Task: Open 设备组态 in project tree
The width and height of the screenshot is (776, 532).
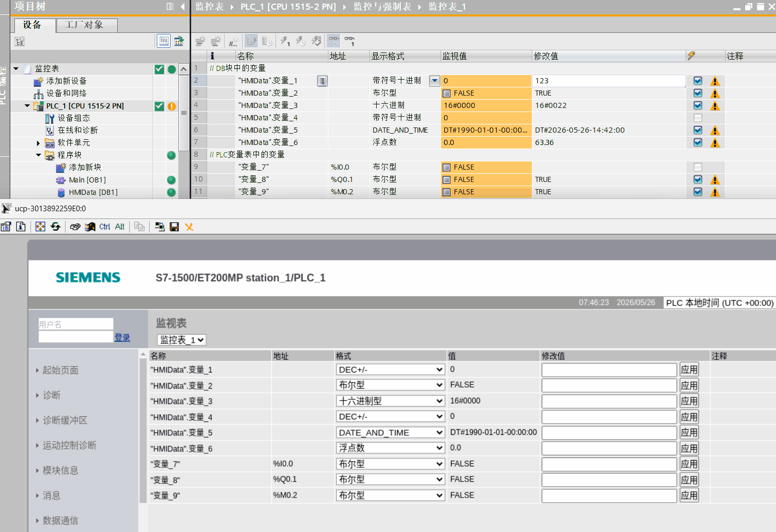Action: (x=73, y=118)
